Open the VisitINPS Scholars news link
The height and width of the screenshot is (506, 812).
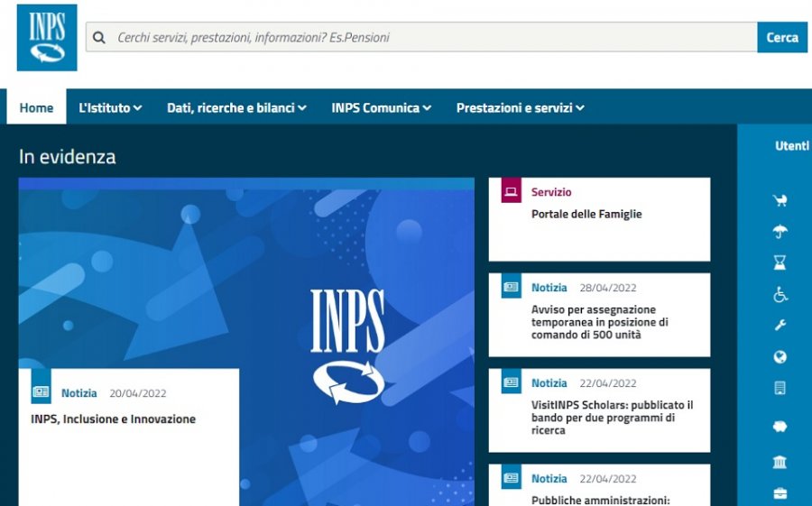612,418
